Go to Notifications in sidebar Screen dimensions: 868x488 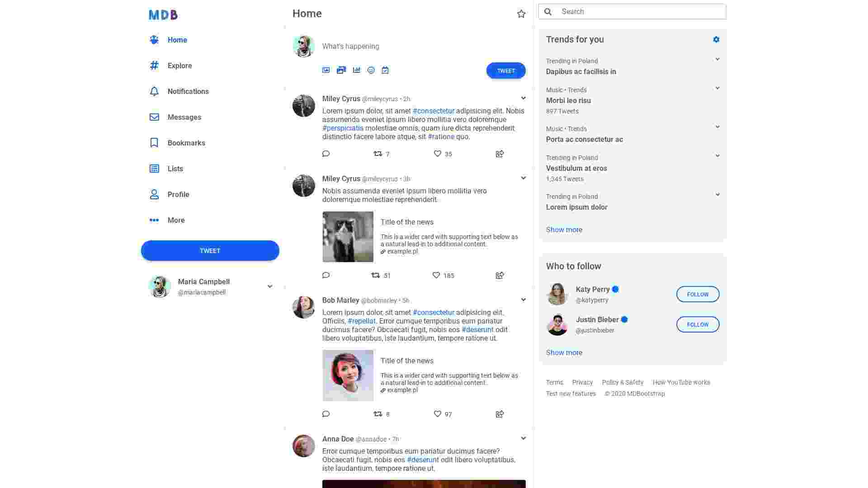[x=188, y=91]
